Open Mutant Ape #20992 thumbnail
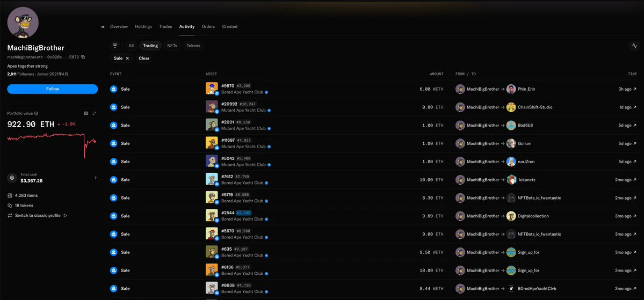This screenshot has height=300, width=644. tap(212, 107)
